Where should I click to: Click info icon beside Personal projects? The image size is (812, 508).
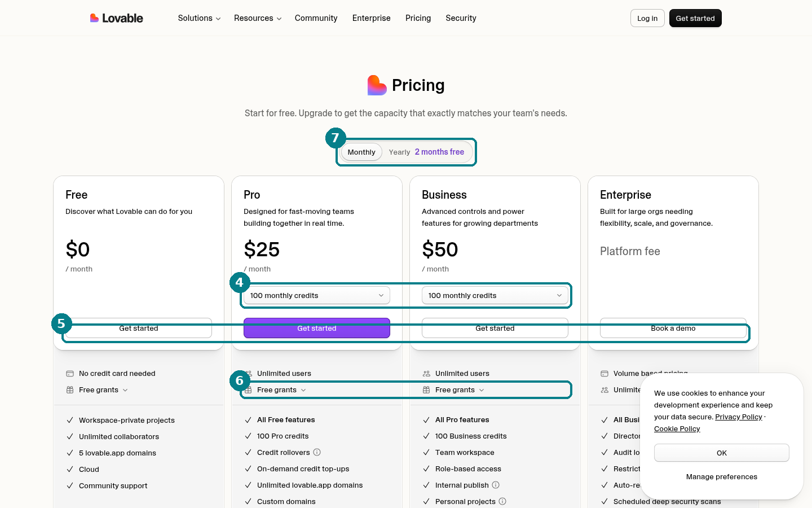click(502, 501)
